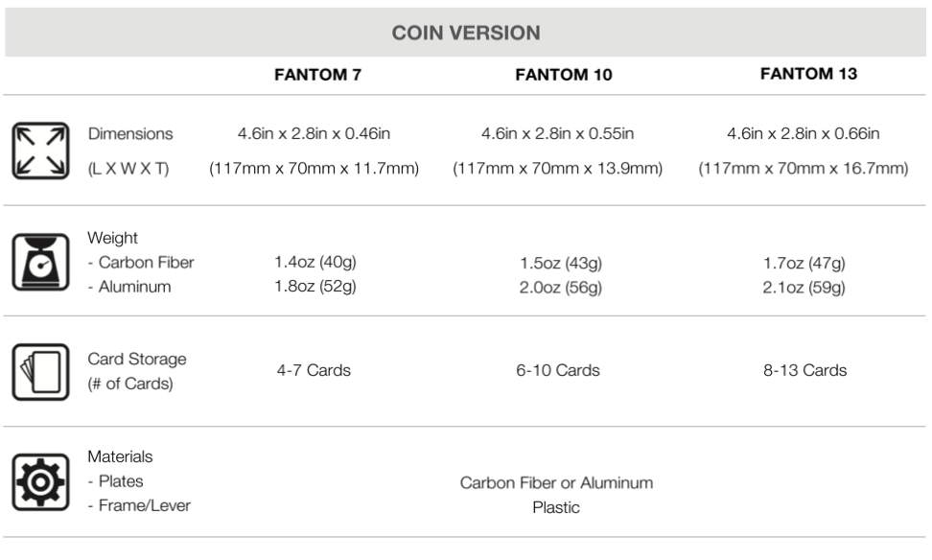
Task: Click the dimensions arrows icon
Action: (x=40, y=151)
